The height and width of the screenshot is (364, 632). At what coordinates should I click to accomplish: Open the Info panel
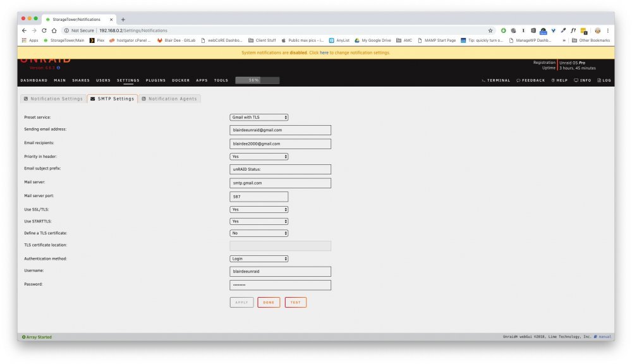coord(583,80)
